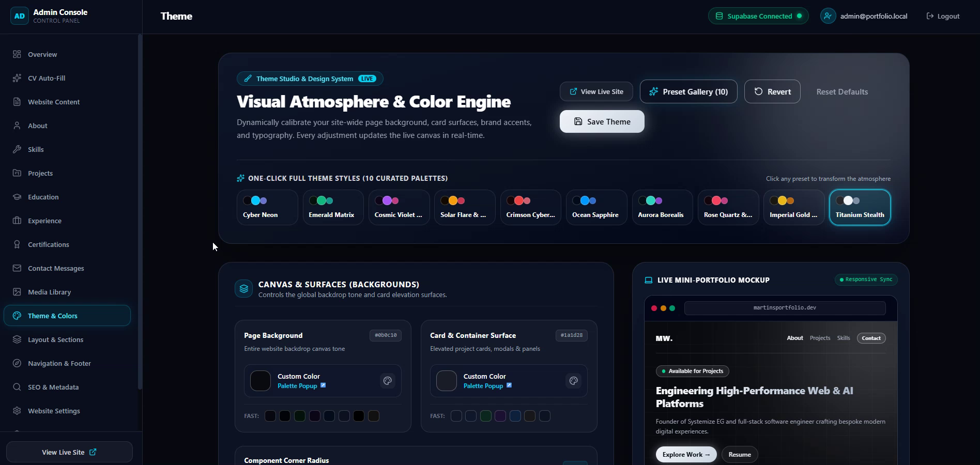Click Projects in the mockup navigation
This screenshot has height=465, width=980.
coord(820,338)
